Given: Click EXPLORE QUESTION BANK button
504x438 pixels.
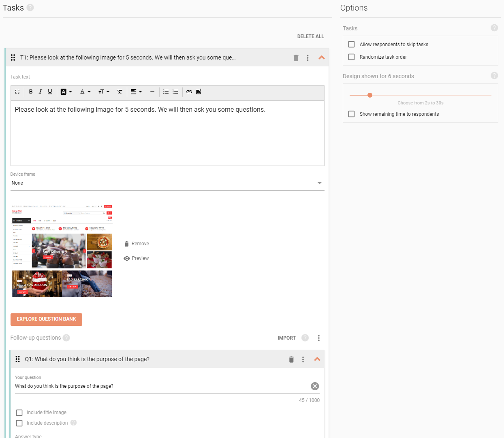Looking at the screenshot, I should pyautogui.click(x=46, y=319).
